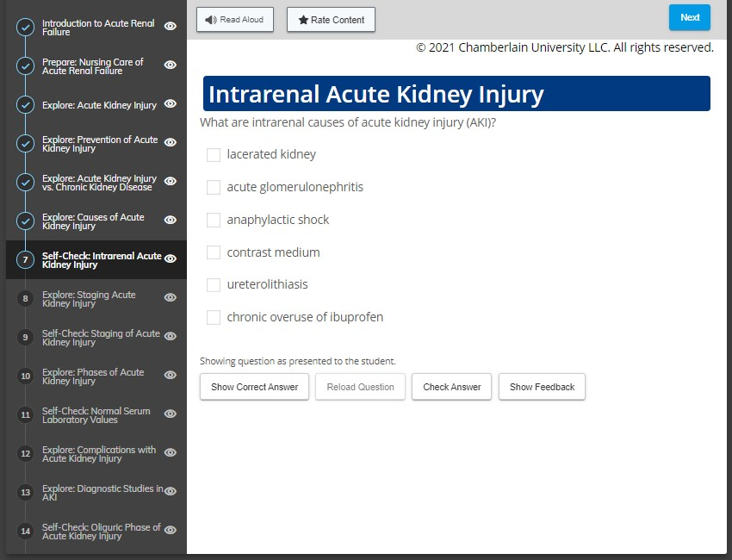Click the eye icon for Self-Check: Normal Serum Laboratory Values
The height and width of the screenshot is (560, 732).
tap(171, 414)
